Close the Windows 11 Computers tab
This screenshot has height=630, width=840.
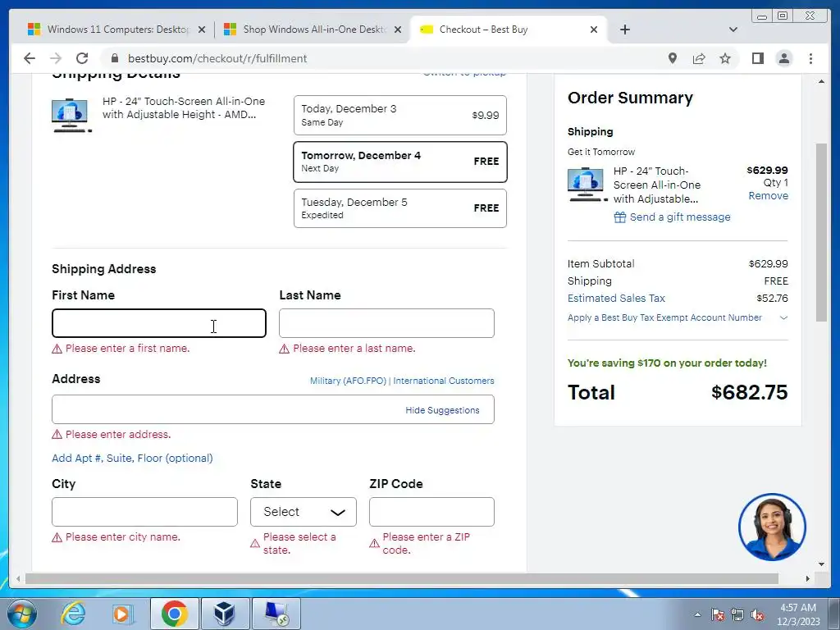click(202, 30)
